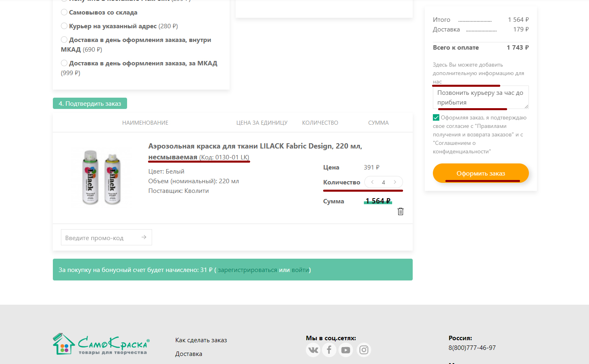Increase quantity with right arrow
The height and width of the screenshot is (364, 589).
coord(395,182)
